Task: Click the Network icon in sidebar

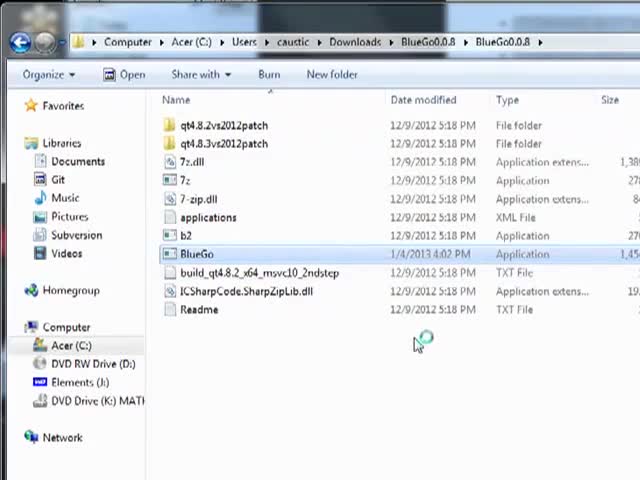Action: 31,437
